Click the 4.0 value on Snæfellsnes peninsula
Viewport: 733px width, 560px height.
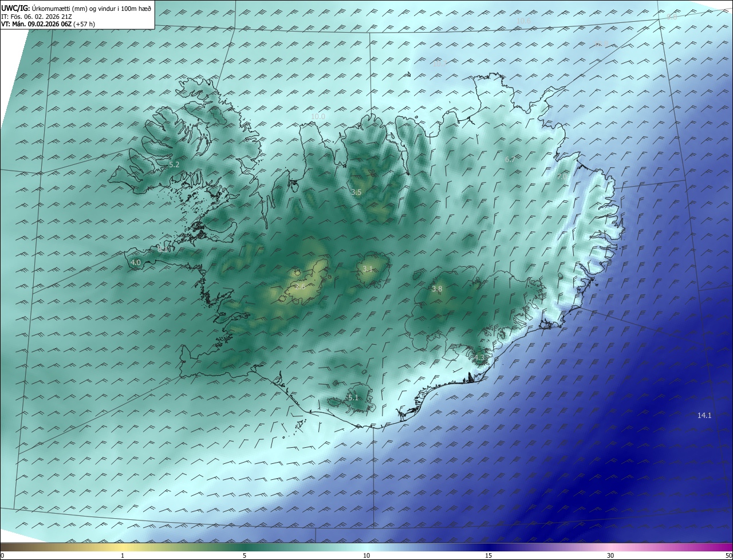click(136, 262)
